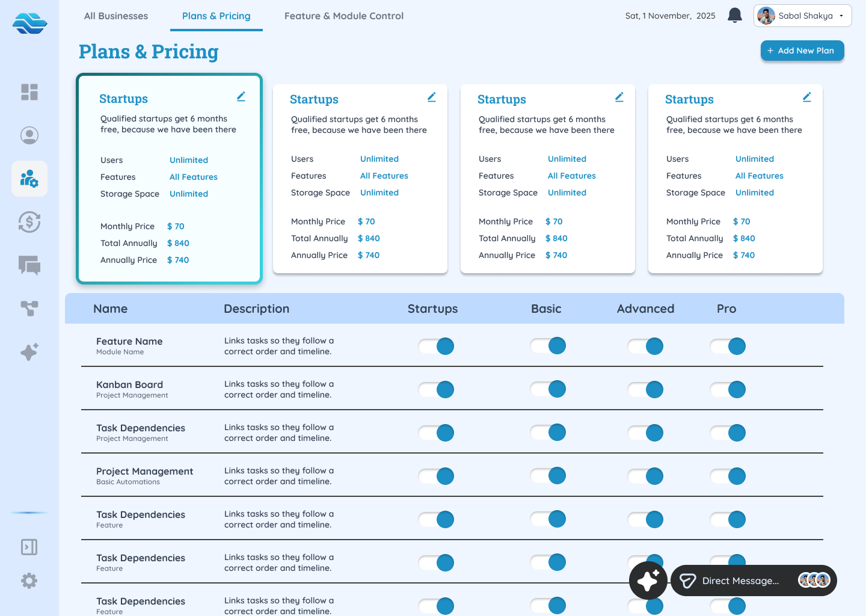866x616 pixels.
Task: Open the chat messages icon in sidebar
Action: click(x=29, y=265)
